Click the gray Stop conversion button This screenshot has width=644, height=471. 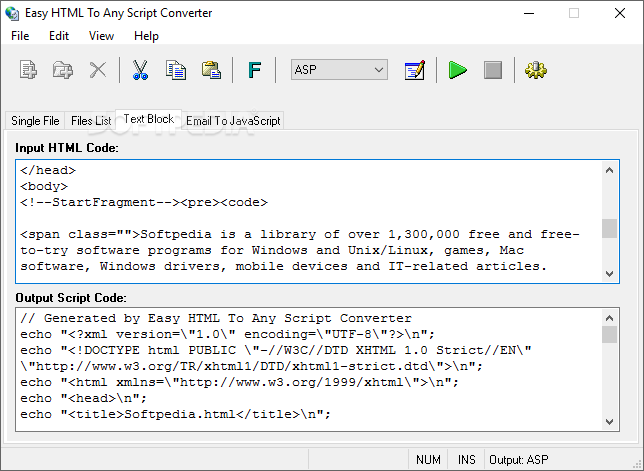[493, 70]
